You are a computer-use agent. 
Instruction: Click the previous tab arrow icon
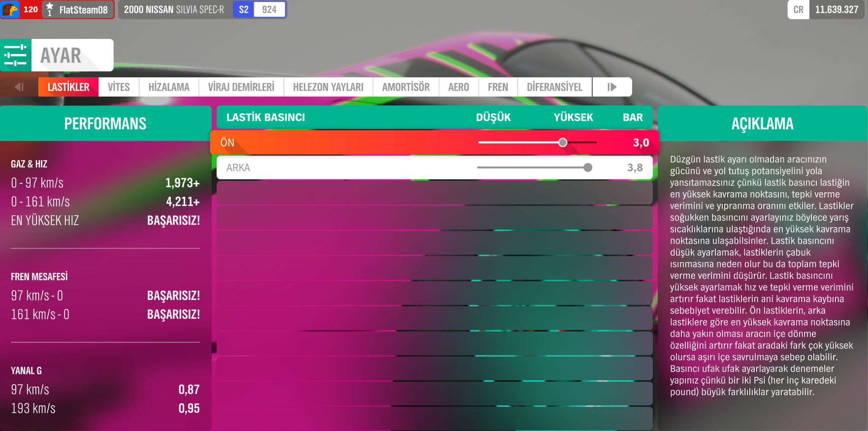19,87
